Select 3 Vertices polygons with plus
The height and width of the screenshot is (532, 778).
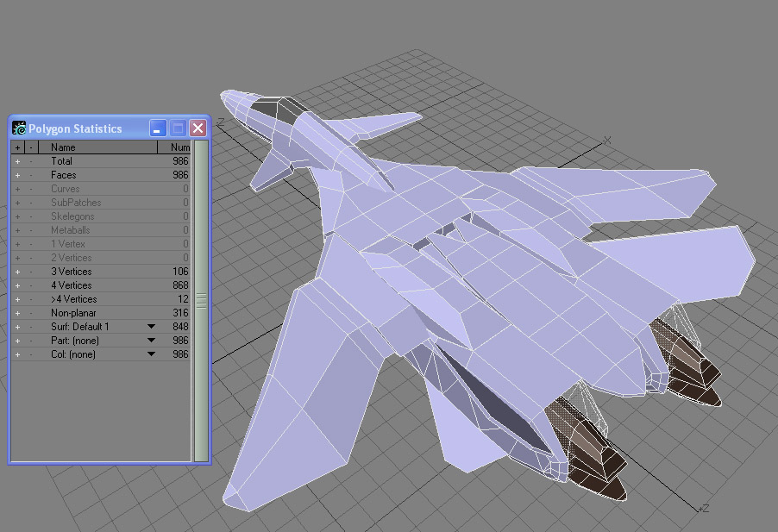[x=17, y=272]
